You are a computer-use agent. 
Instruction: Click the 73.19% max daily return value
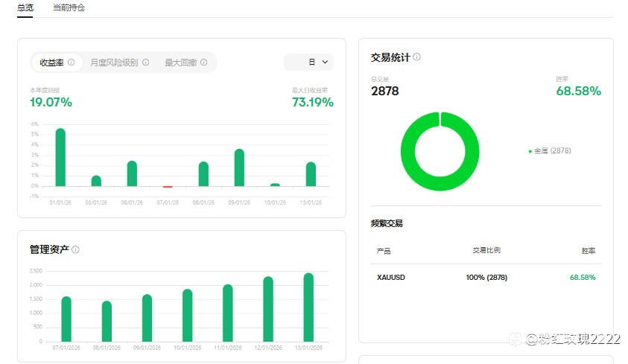312,102
